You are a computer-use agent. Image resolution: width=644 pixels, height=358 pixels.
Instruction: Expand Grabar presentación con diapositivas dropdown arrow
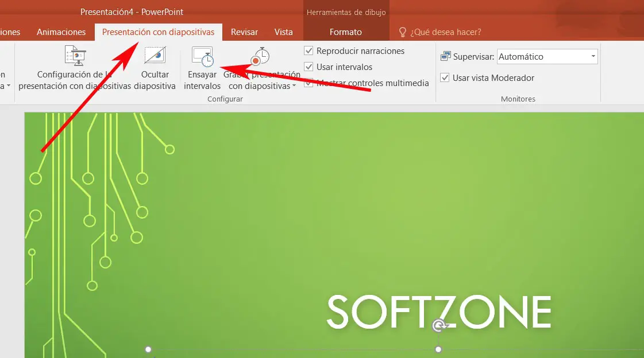click(x=294, y=86)
